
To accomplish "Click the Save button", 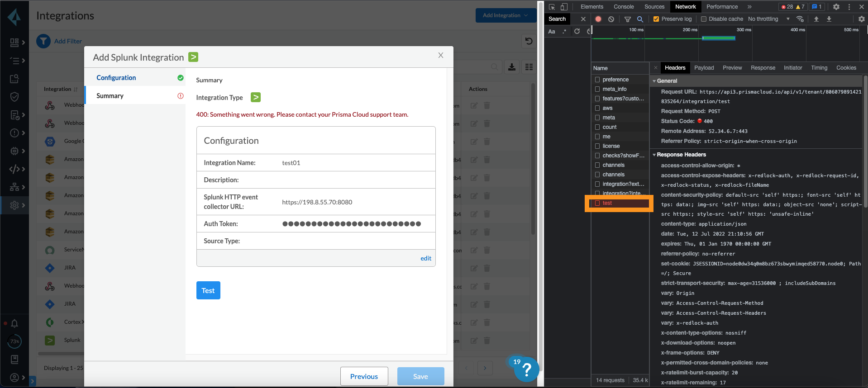I will pos(420,376).
